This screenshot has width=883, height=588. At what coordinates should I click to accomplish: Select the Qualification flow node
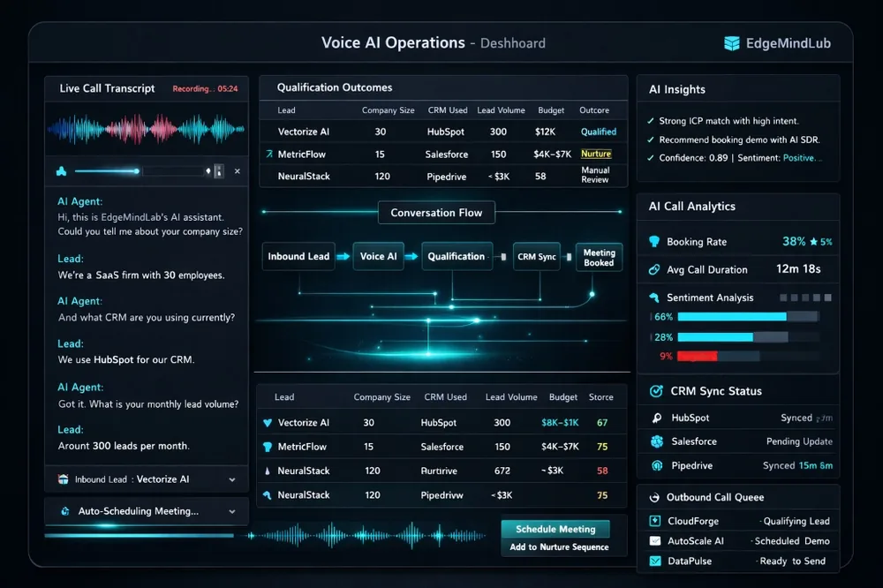[457, 257]
